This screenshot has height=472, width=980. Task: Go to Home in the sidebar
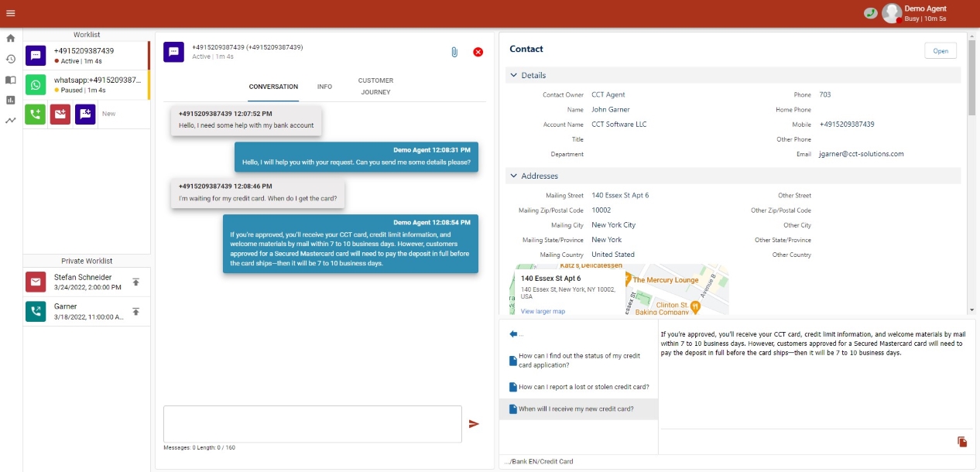(11, 38)
